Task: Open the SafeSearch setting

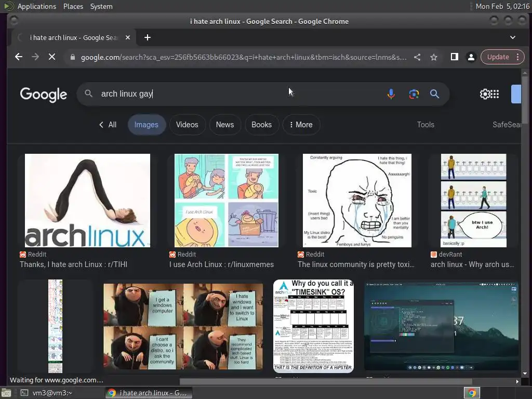Action: click(x=507, y=125)
